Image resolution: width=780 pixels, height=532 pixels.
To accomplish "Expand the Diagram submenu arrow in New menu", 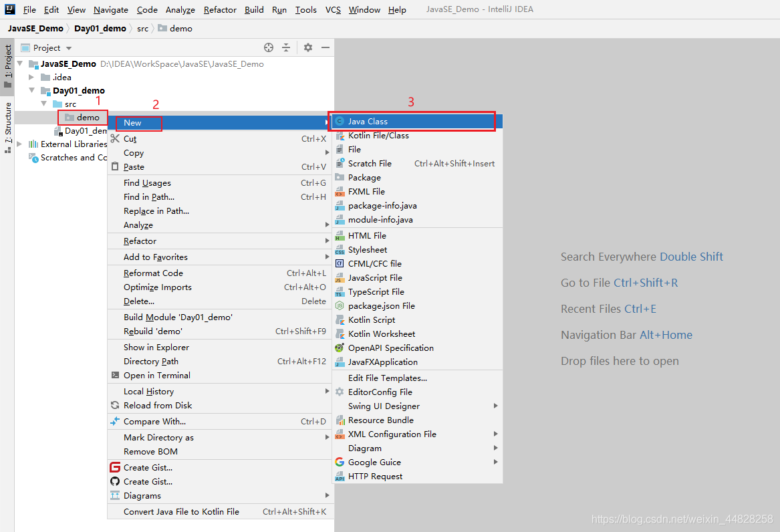I will tap(495, 448).
